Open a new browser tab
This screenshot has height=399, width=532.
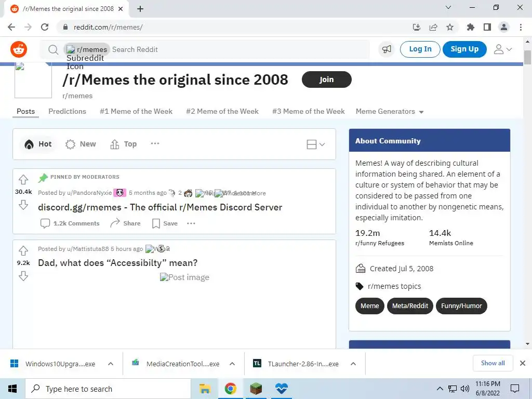(x=140, y=9)
